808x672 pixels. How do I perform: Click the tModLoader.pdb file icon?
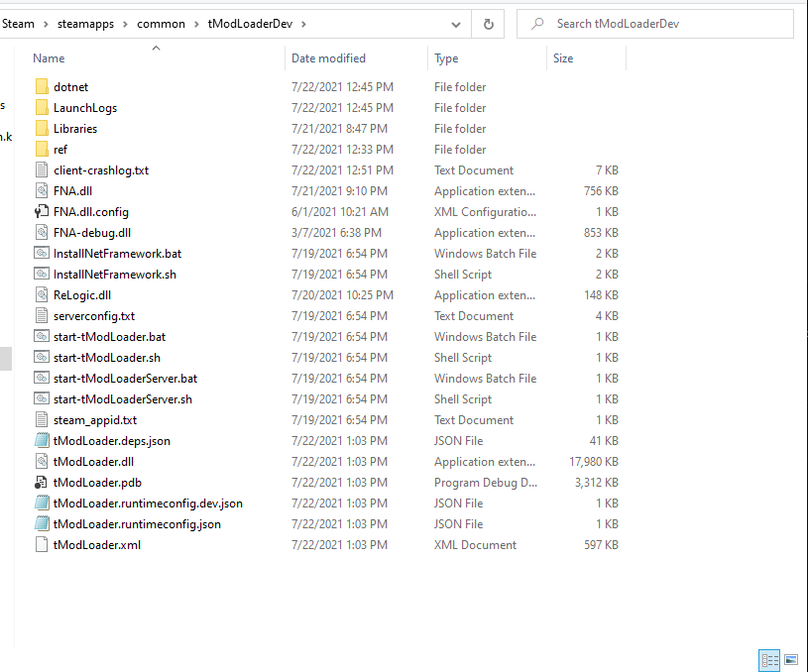click(42, 483)
